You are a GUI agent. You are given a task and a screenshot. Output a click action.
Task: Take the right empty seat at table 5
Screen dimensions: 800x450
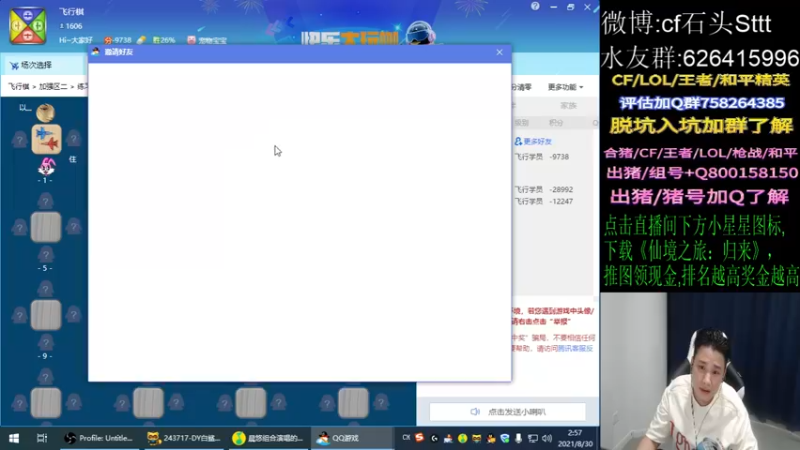[x=73, y=227]
